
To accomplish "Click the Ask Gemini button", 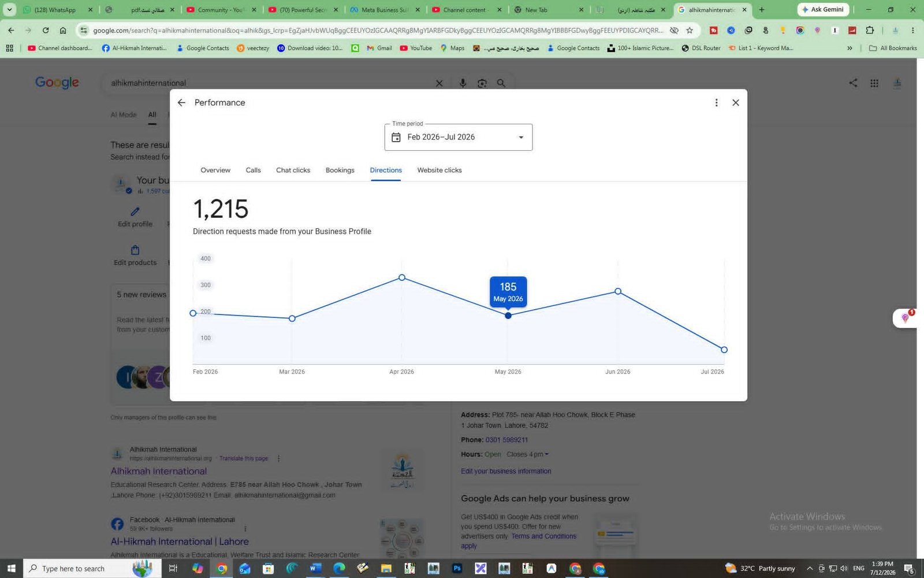I will (823, 10).
